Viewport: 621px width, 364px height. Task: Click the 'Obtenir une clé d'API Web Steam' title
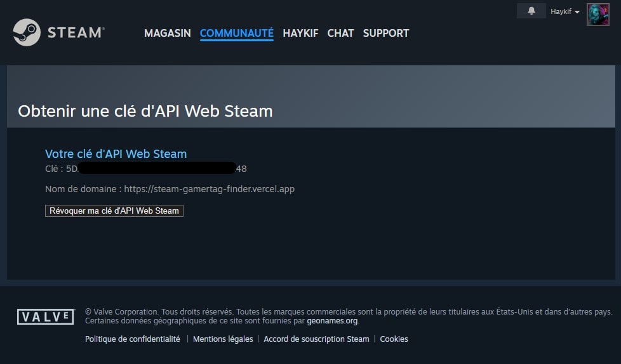click(145, 111)
